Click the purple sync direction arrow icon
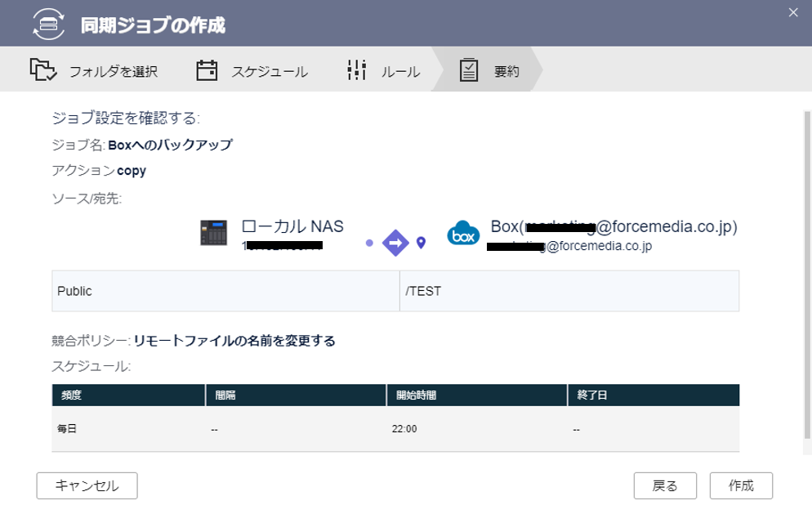 (x=395, y=242)
